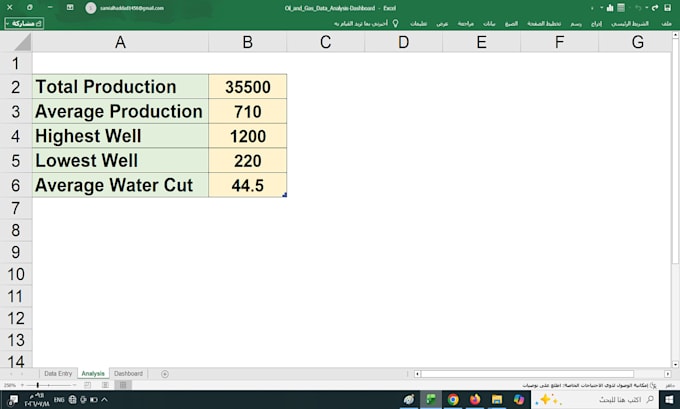Click the Ribbon Display Options icon
This screenshot has width=680, height=409.
click(70, 7)
